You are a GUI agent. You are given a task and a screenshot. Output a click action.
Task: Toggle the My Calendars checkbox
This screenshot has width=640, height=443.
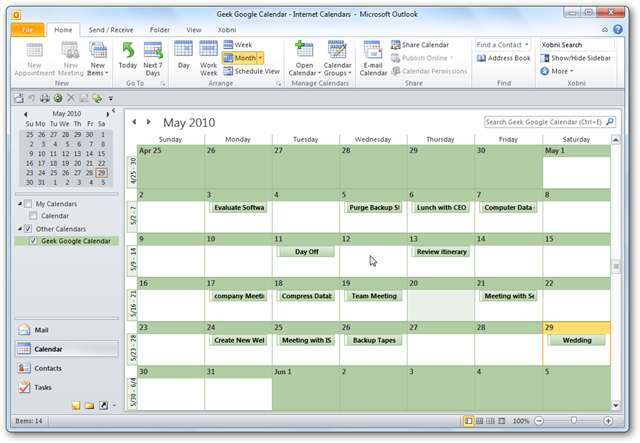28,203
